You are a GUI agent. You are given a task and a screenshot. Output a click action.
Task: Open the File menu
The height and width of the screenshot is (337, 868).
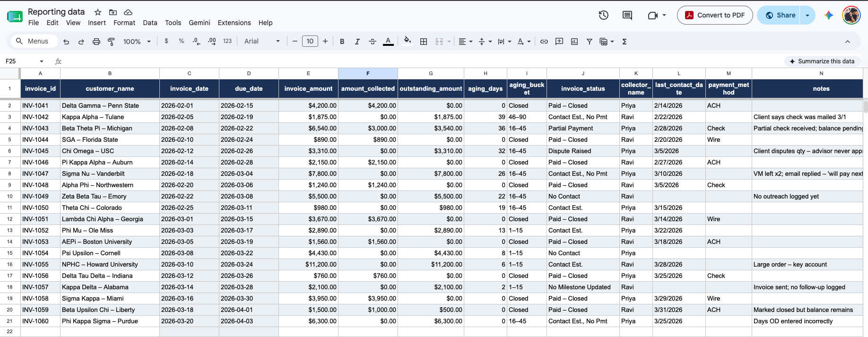34,23
